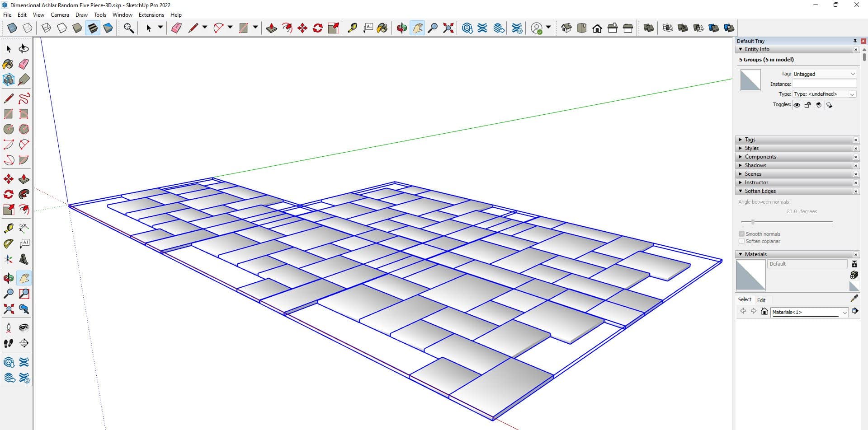Image resolution: width=868 pixels, height=430 pixels.
Task: Expand the Components panel
Action: coord(760,157)
